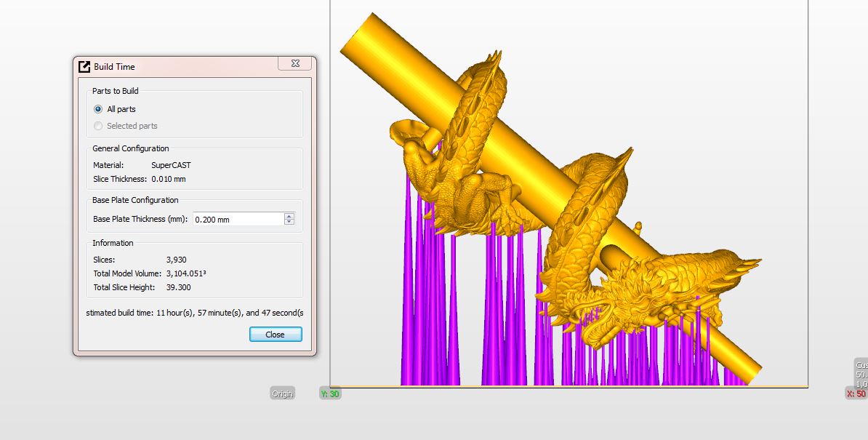Click the red X: 50 axis label
Image resolution: width=868 pixels, height=440 pixels.
856,393
